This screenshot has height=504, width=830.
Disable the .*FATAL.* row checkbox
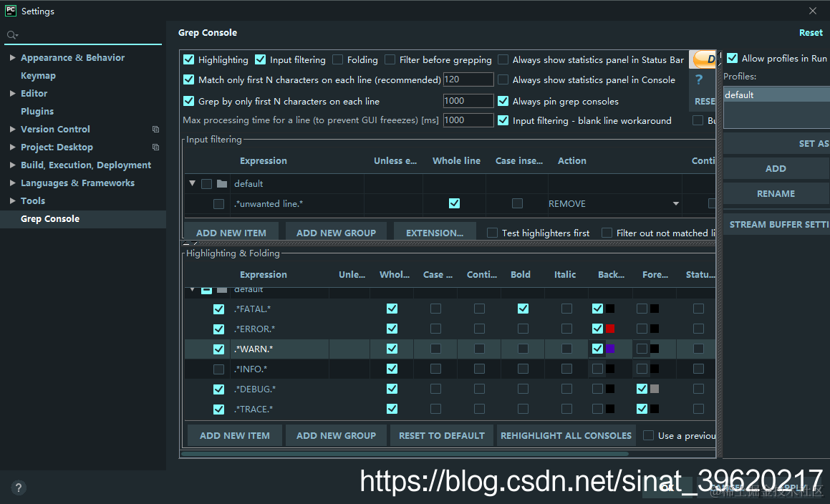[218, 309]
